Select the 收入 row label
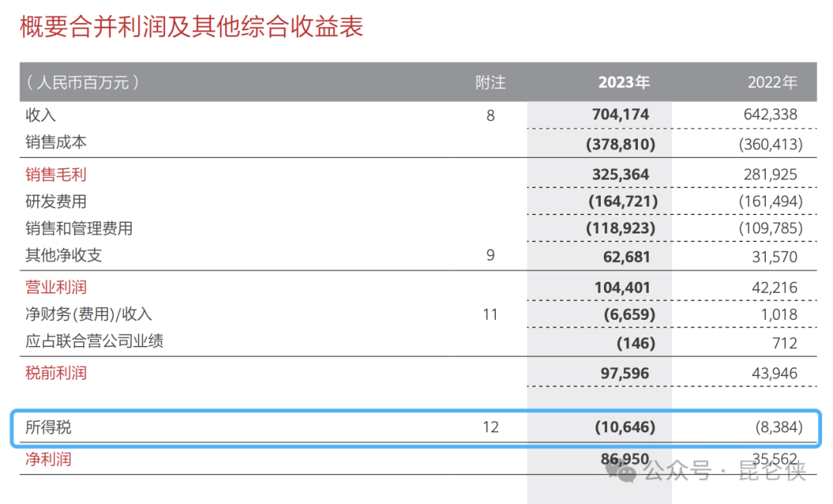Screen dimensions: 833x504 [40, 115]
